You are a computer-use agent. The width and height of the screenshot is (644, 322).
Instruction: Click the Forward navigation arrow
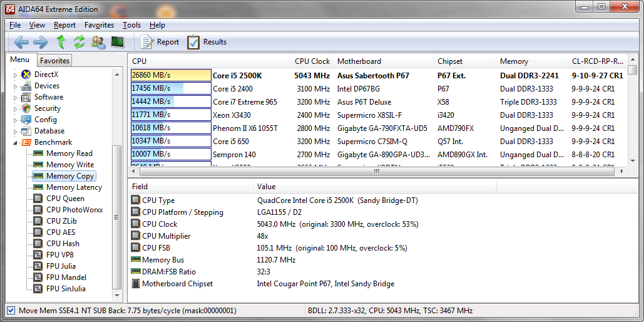pos(40,42)
